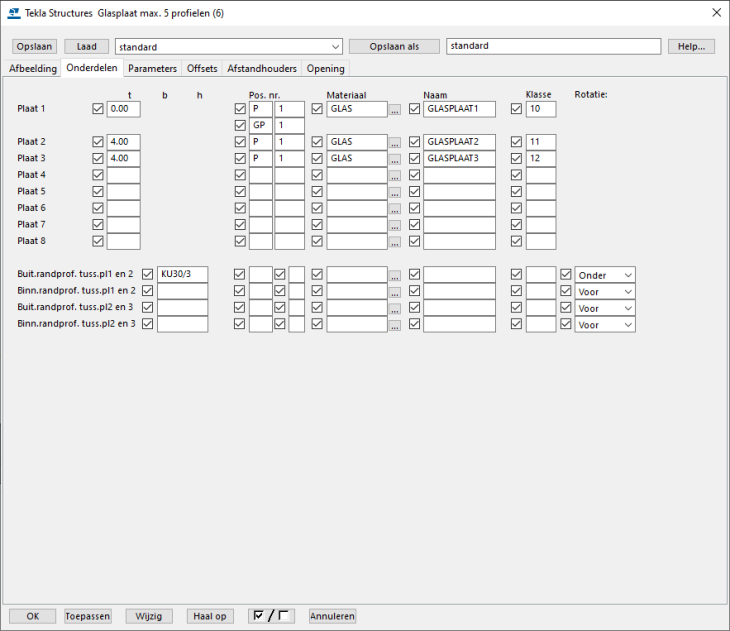Open material browser for Plaat 4
The width and height of the screenshot is (730, 631).
[x=395, y=176]
